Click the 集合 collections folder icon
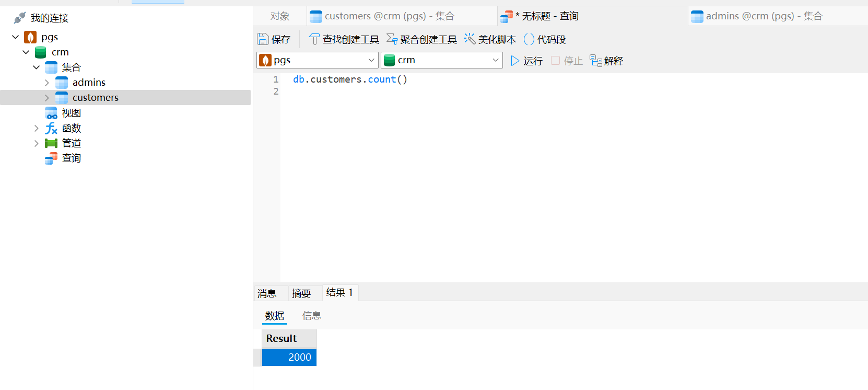This screenshot has height=390, width=868. tap(51, 67)
